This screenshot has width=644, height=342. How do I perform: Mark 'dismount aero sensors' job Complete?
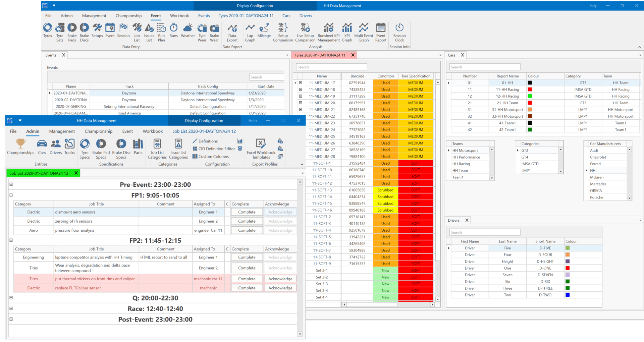click(247, 212)
